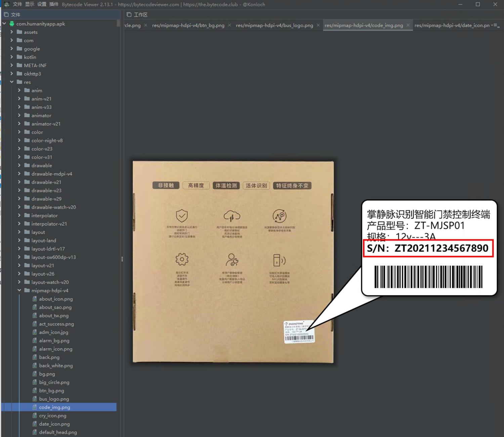The height and width of the screenshot is (437, 504).
Task: Click the 文件 panel header icon
Action: tap(6, 14)
